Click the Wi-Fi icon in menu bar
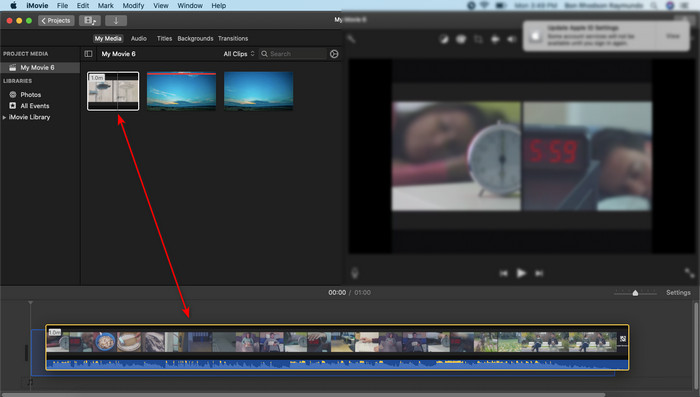Screen dimensions: 700x397 tap(485, 5)
